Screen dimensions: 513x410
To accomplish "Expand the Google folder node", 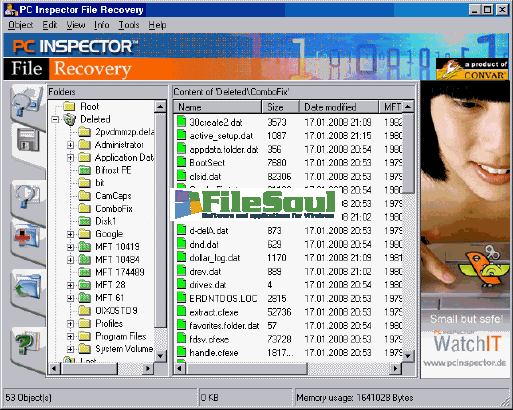I will pos(70,234).
